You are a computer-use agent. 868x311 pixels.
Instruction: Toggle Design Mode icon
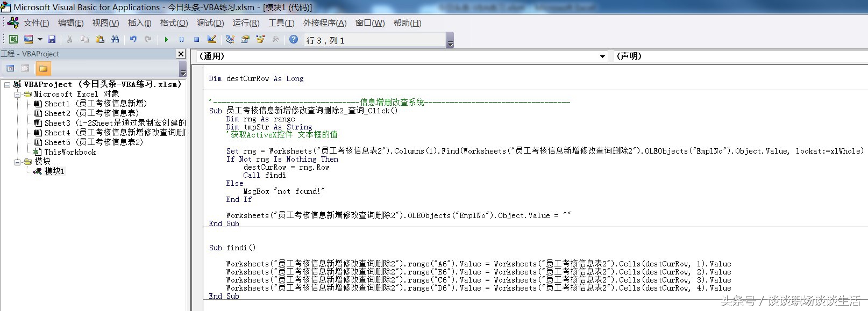click(x=212, y=39)
